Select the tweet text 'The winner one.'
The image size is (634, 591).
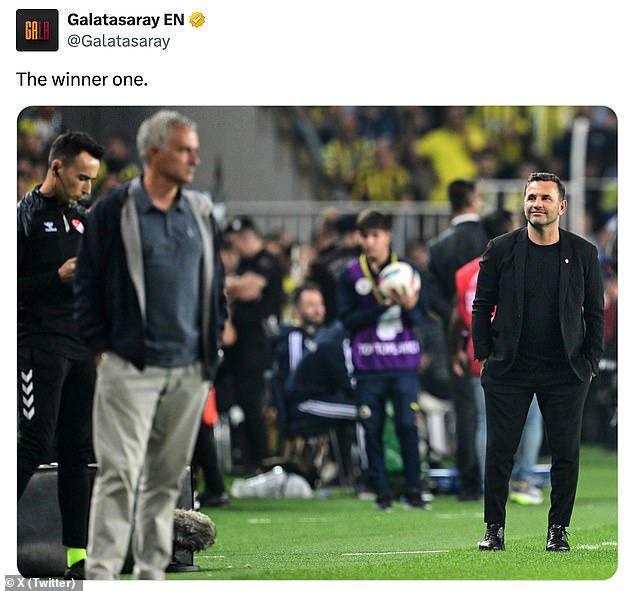(82, 79)
